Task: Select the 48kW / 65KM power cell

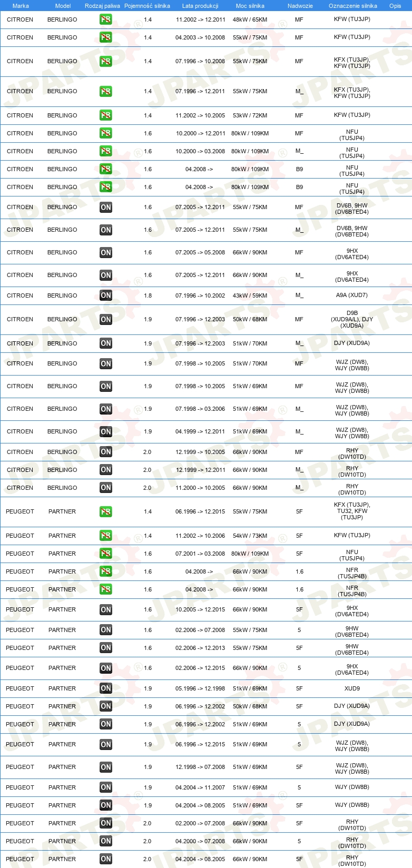Action: [x=250, y=19]
